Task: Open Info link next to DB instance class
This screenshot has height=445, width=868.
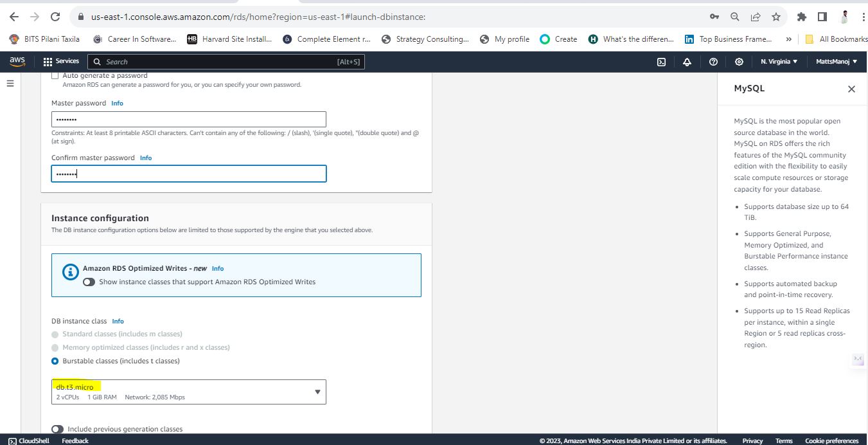Action: click(x=118, y=321)
